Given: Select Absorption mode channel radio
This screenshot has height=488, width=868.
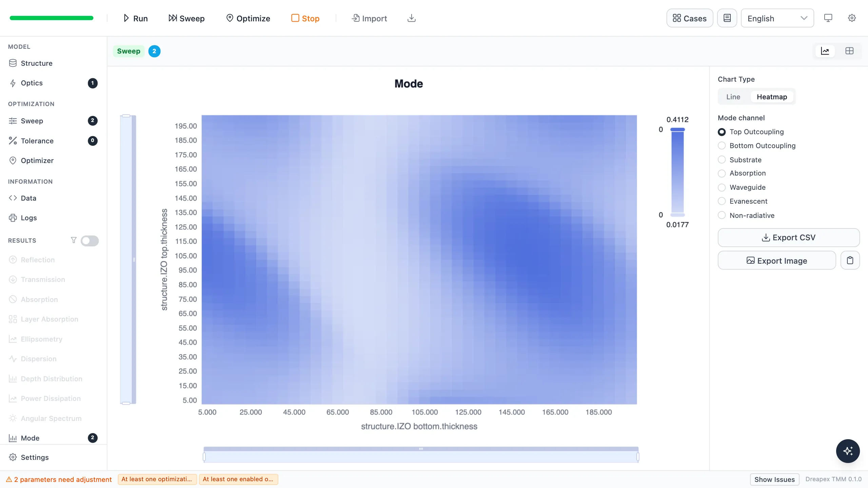Looking at the screenshot, I should [722, 173].
